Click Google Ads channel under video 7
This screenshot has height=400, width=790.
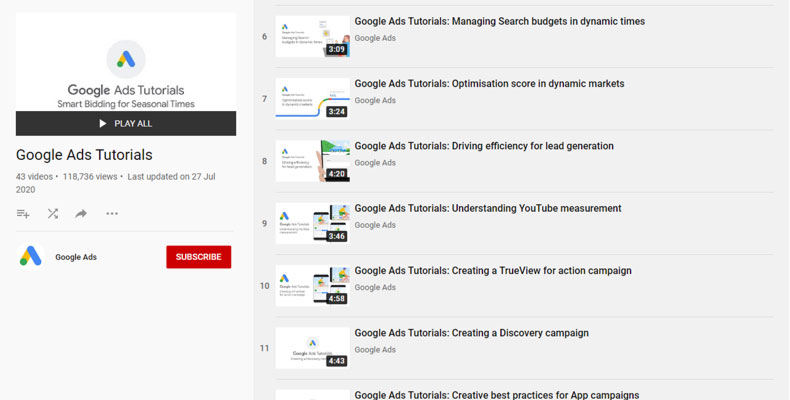tap(375, 100)
